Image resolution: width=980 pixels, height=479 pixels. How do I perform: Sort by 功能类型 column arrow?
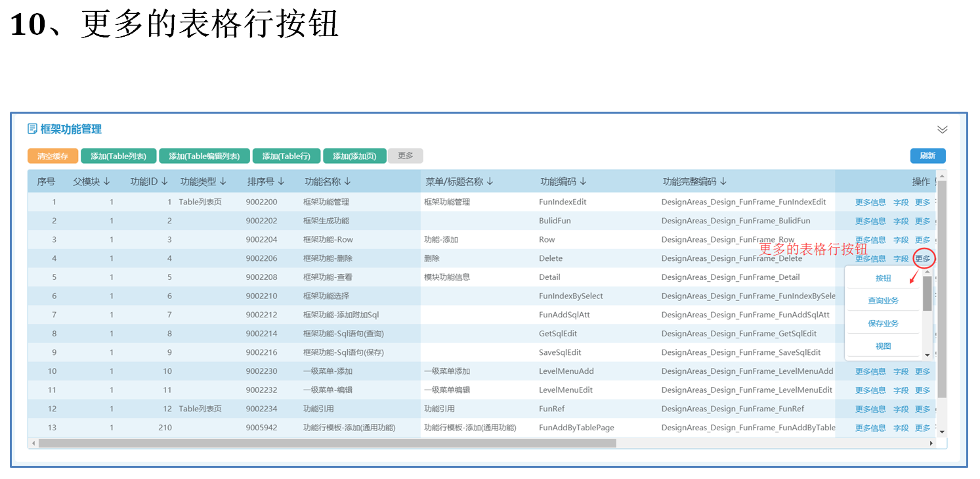coord(223,181)
